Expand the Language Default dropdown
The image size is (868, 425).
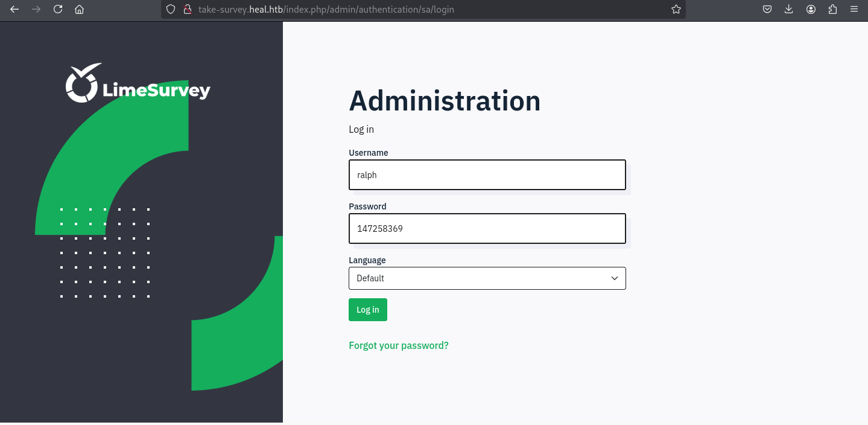(487, 278)
